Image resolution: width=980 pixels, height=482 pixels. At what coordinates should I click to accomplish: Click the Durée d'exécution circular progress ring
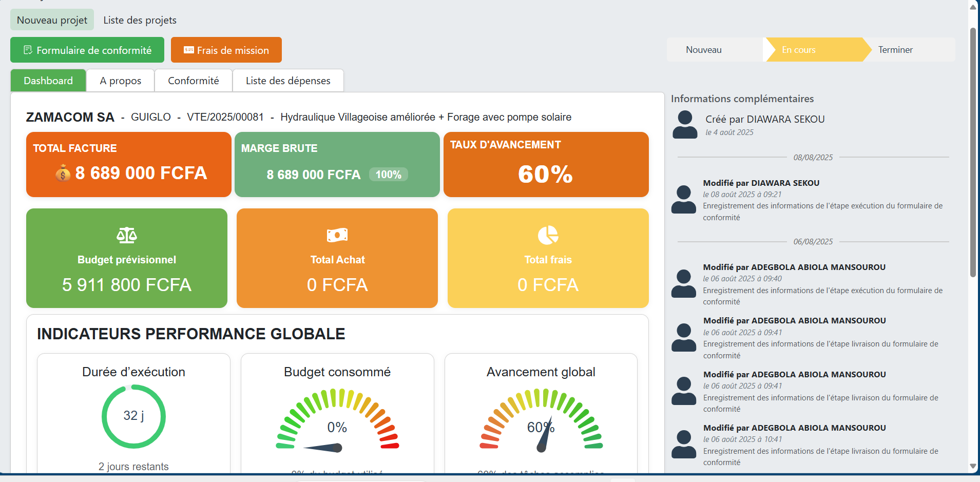pos(133,416)
